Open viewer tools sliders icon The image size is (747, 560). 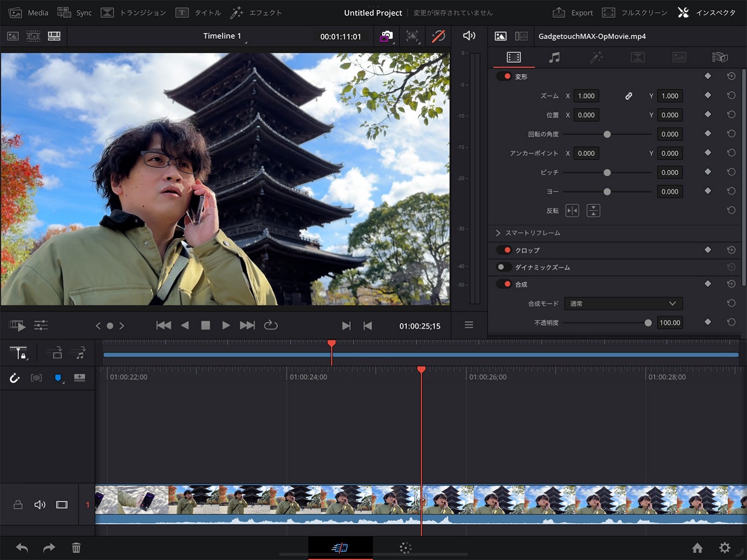(41, 325)
